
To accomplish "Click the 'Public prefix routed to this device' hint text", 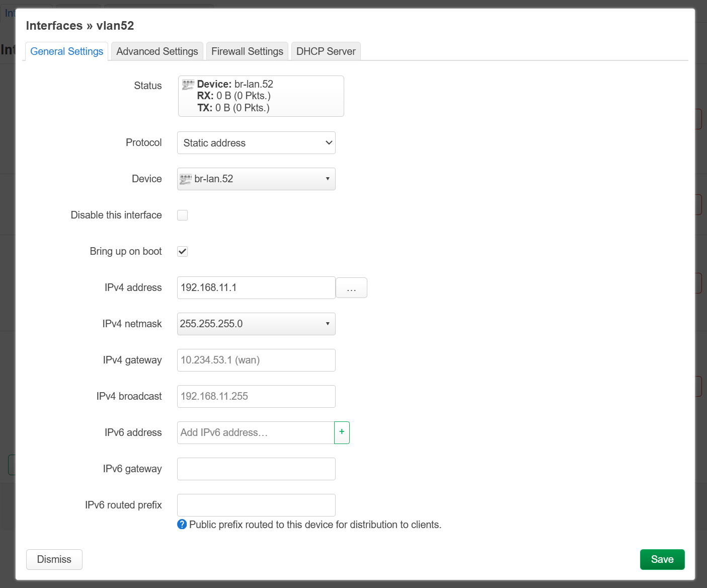I will click(x=316, y=525).
